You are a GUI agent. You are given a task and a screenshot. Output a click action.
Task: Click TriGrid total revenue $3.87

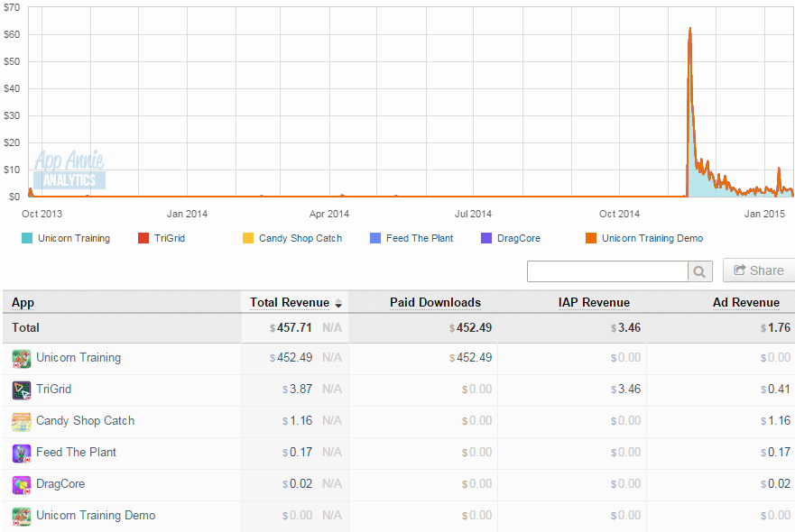click(x=297, y=390)
